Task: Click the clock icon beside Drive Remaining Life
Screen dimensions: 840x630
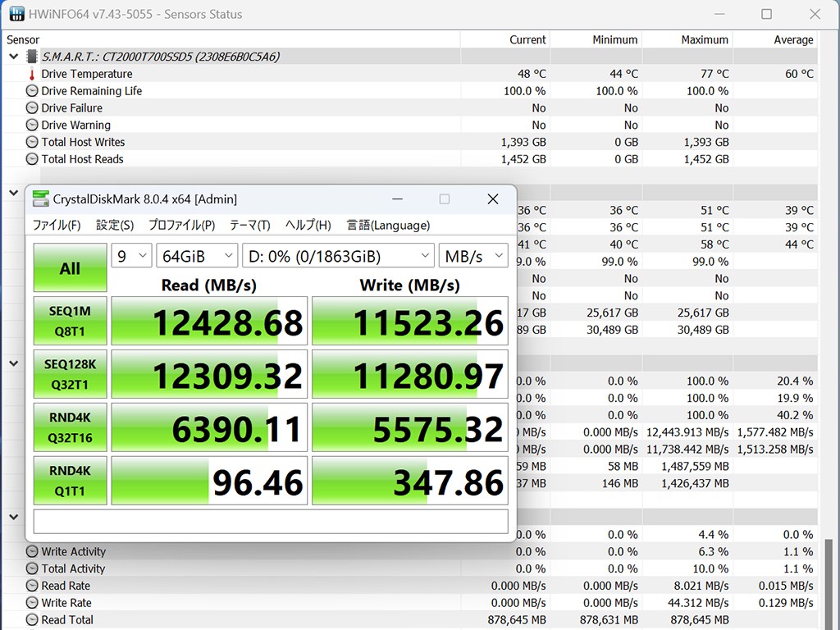Action: click(32, 91)
